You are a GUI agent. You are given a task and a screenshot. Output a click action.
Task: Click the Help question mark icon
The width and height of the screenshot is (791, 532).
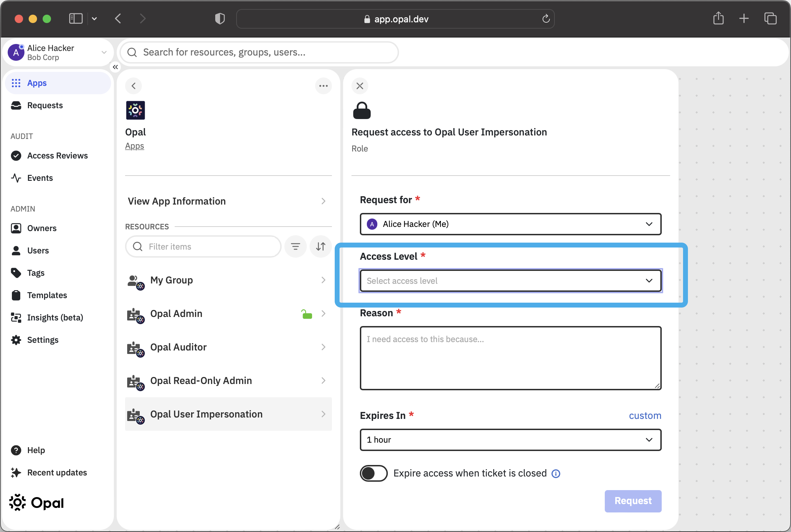[x=16, y=450]
